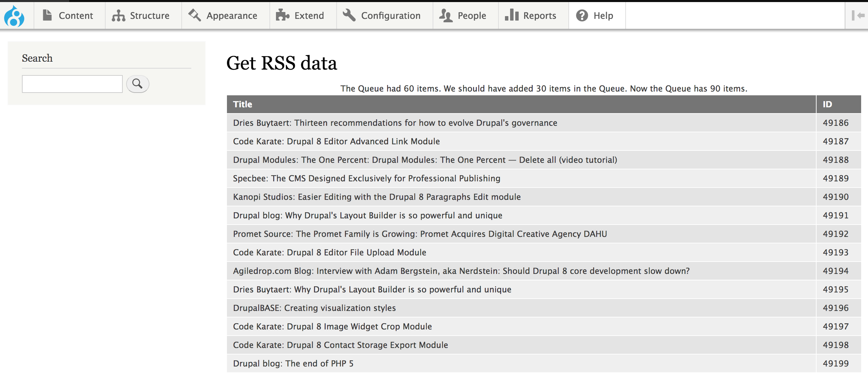Viewport: 868px width, 373px height.
Task: Open the Content menu item
Action: (76, 15)
